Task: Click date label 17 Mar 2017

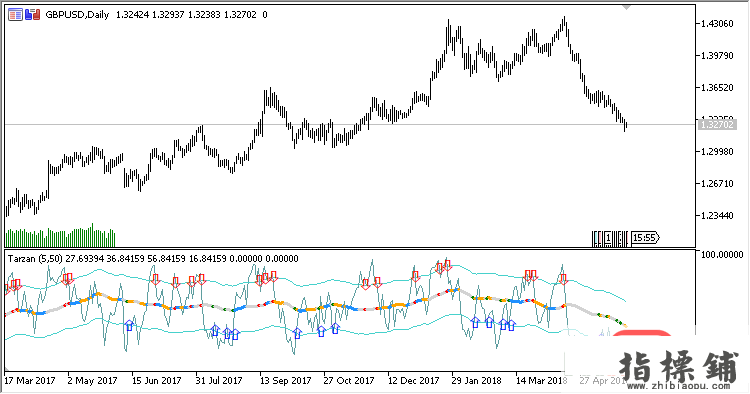Action: coord(30,381)
